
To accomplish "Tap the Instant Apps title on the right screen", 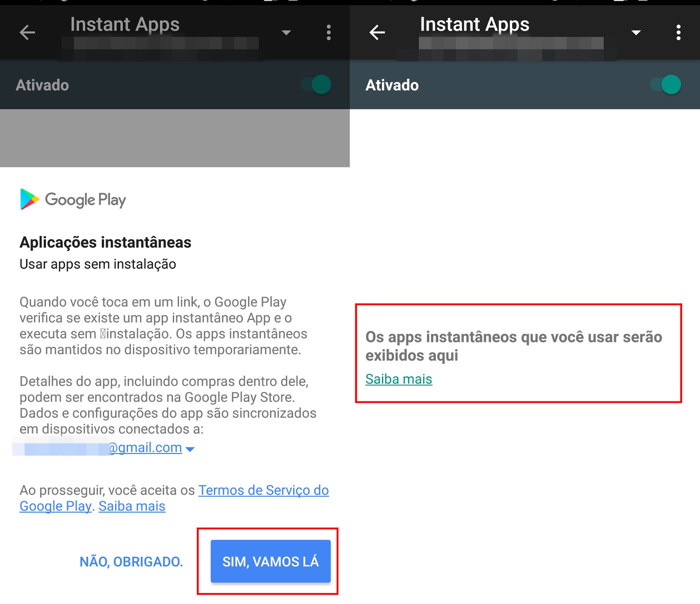I will tap(475, 24).
